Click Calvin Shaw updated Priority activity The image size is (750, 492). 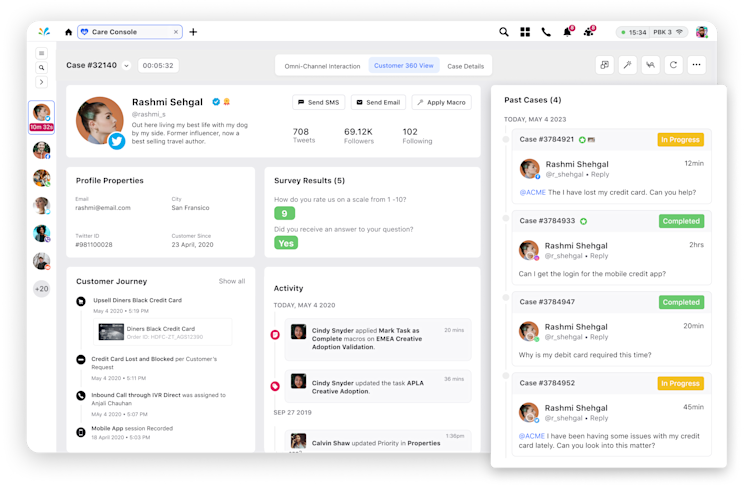[378, 441]
